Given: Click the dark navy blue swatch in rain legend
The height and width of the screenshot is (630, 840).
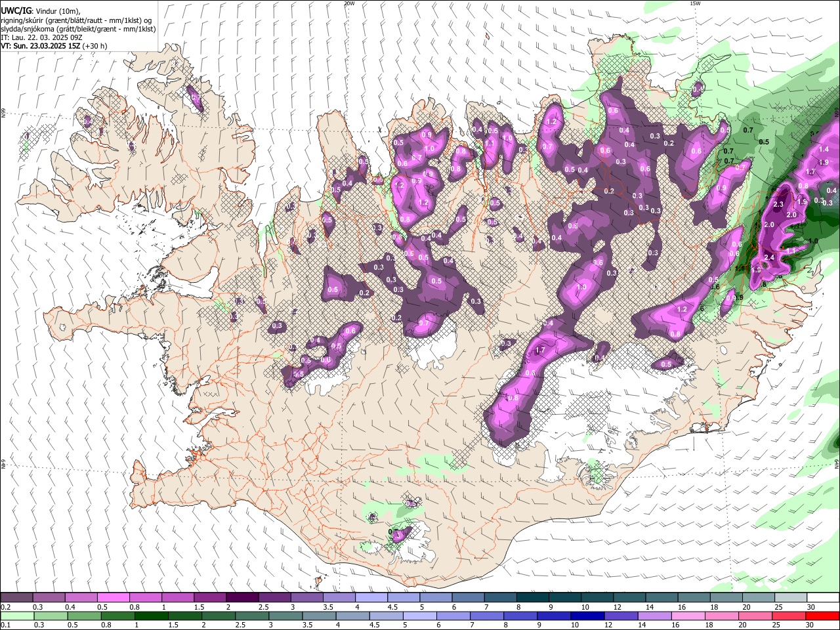Looking at the screenshot, I should 586,616.
